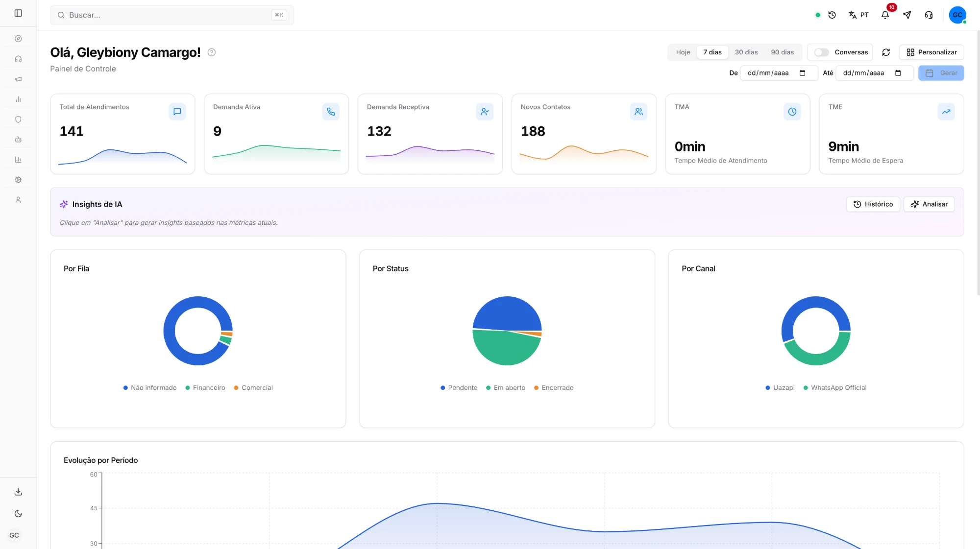This screenshot has height=549, width=980.
Task: Open the headset icon in sidebar
Action: pyautogui.click(x=18, y=59)
